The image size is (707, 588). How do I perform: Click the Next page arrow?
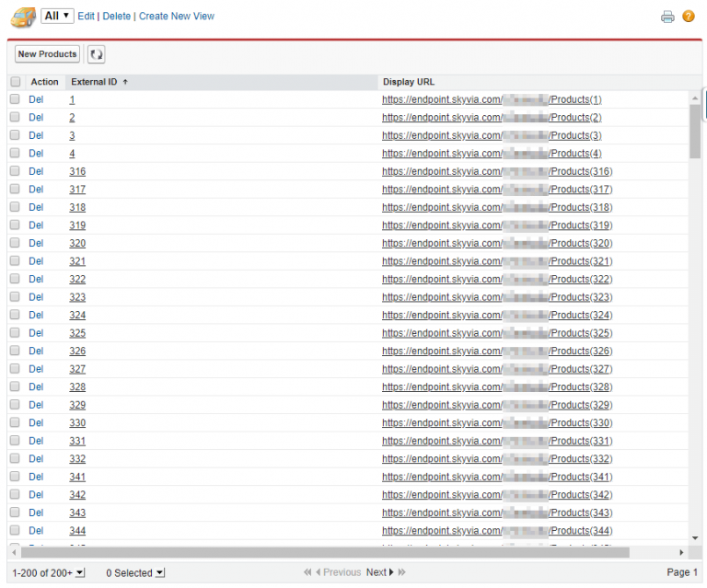(390, 572)
